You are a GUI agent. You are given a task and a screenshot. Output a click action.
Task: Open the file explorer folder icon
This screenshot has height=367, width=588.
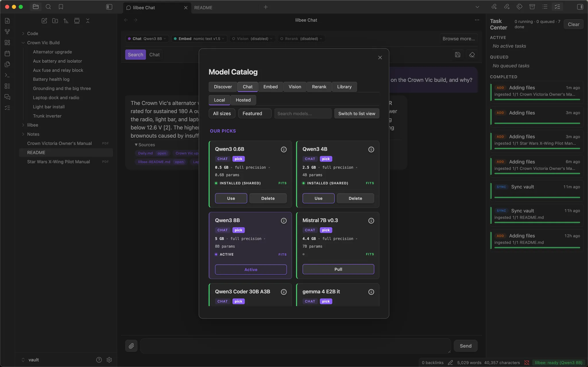click(x=36, y=7)
